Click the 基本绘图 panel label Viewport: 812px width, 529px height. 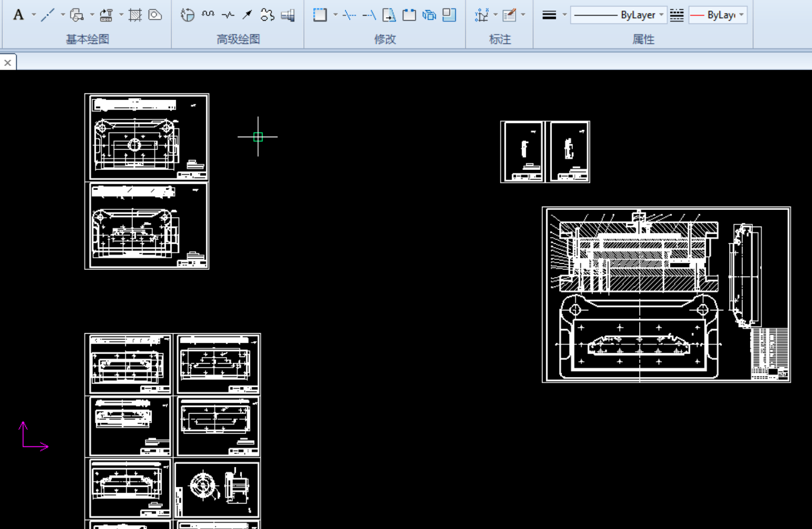[x=87, y=39]
